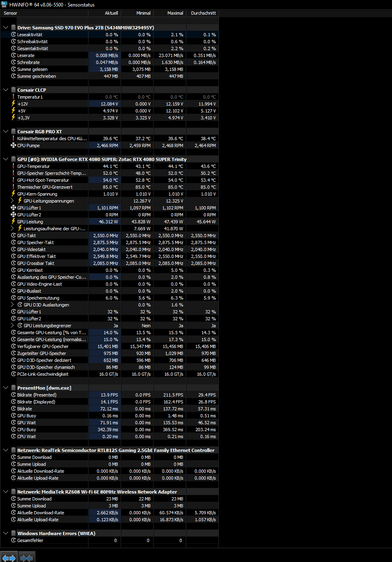Select the Kühlmitteltemperatur des CPU-Kühlers row

pos(109,139)
